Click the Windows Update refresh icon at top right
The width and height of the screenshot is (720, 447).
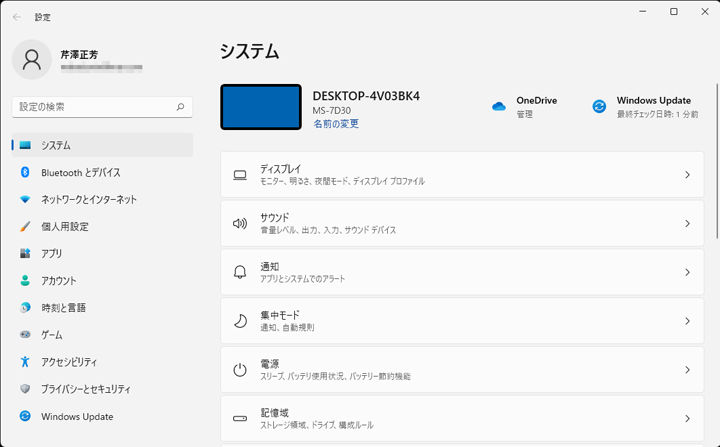click(x=599, y=107)
